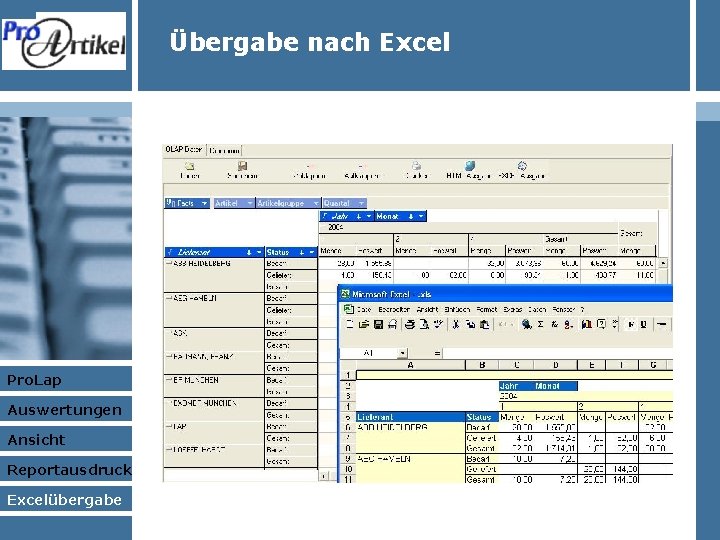Open the Datei menu in Excel
The image size is (720, 540).
(x=364, y=309)
